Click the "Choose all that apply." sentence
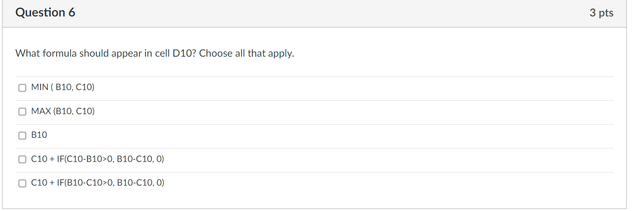Screen dimensions: 644x211 click(x=246, y=54)
